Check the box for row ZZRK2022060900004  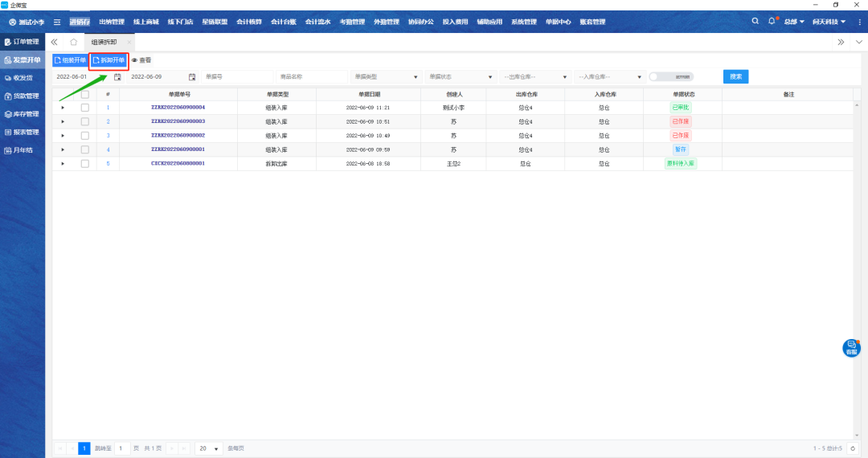point(85,108)
